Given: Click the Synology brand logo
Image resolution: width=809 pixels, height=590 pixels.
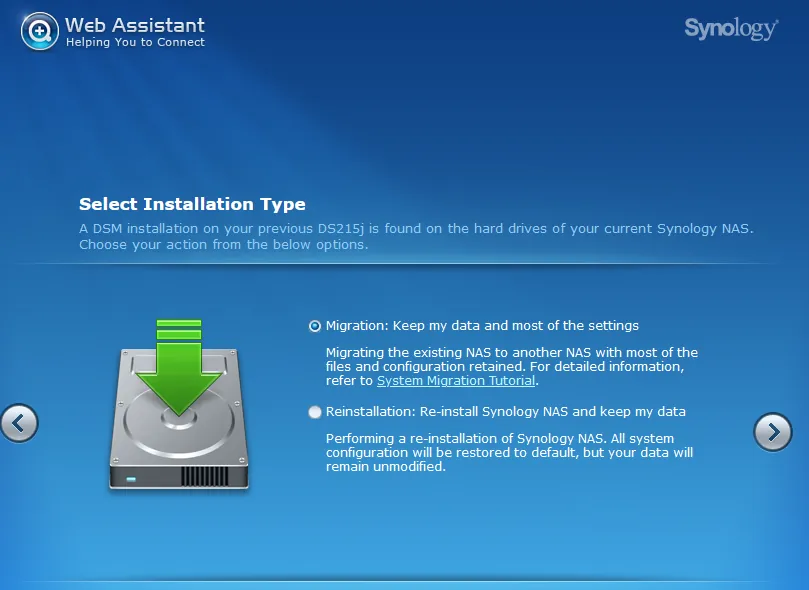Looking at the screenshot, I should point(731,29).
